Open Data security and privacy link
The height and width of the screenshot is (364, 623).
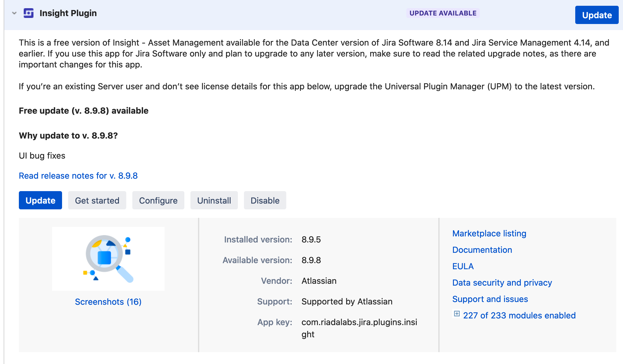coord(502,283)
